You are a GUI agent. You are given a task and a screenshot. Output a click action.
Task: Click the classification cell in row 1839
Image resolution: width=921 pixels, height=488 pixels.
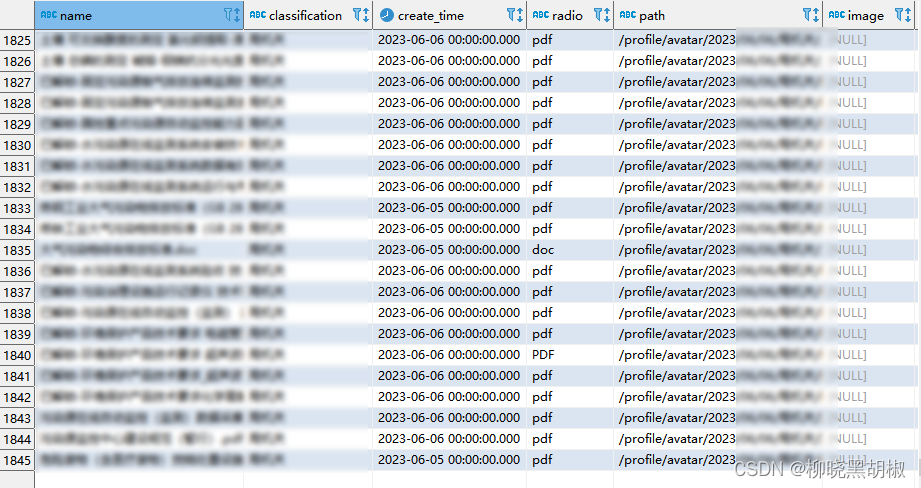(308, 334)
